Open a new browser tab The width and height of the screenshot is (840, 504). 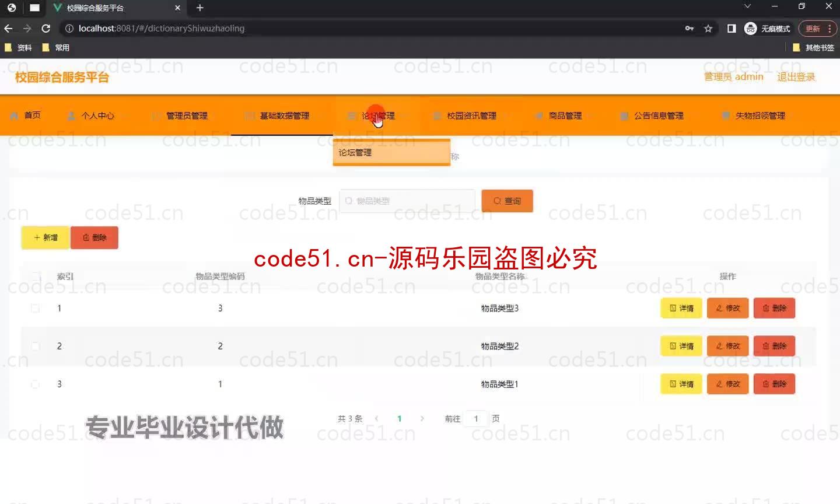[x=200, y=8]
